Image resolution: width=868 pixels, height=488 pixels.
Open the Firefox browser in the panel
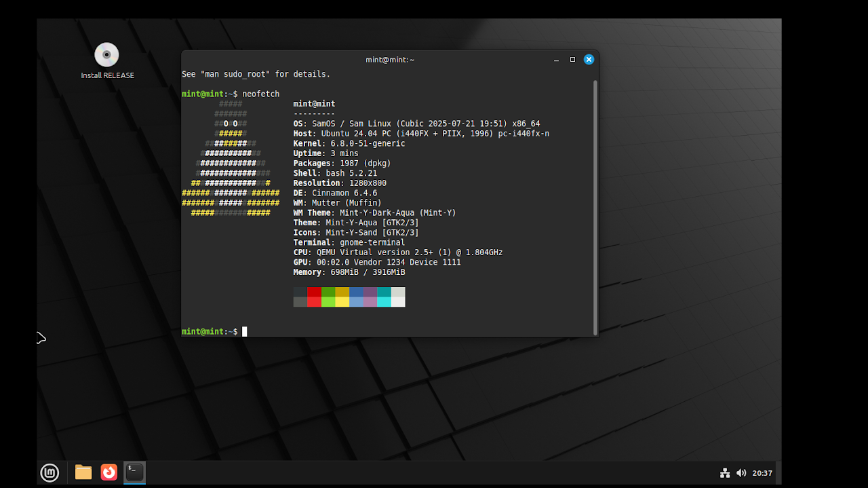(109, 472)
